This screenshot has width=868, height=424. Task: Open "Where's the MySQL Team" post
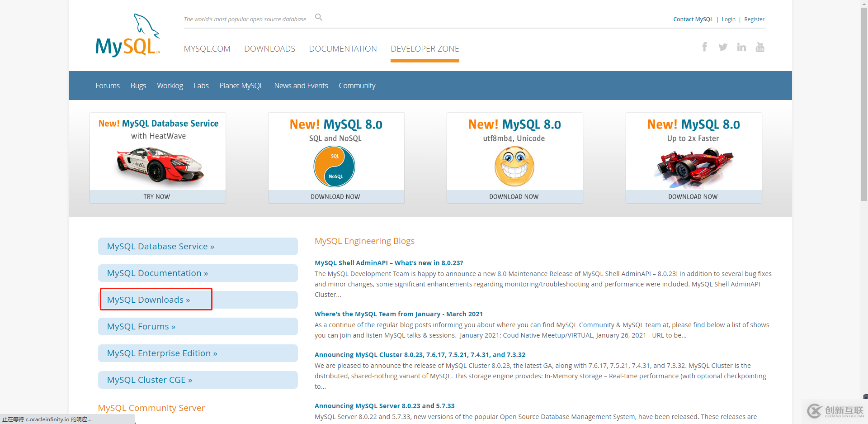(x=399, y=314)
